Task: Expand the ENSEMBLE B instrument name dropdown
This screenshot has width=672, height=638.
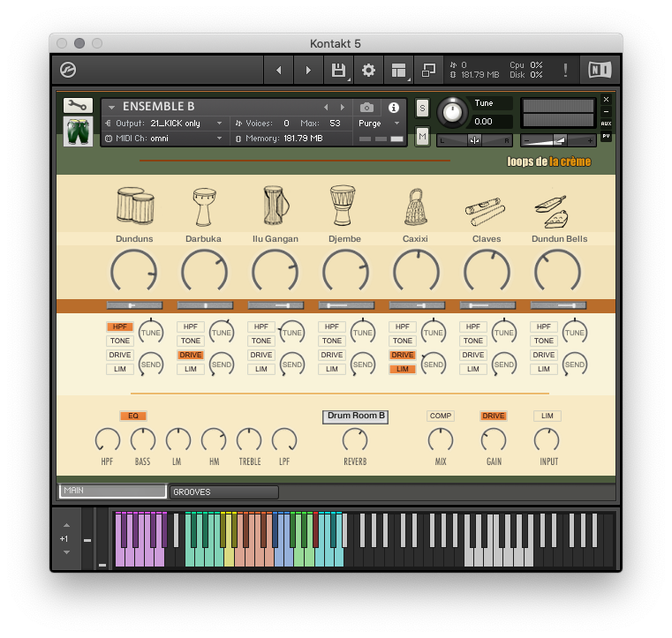Action: (x=111, y=107)
